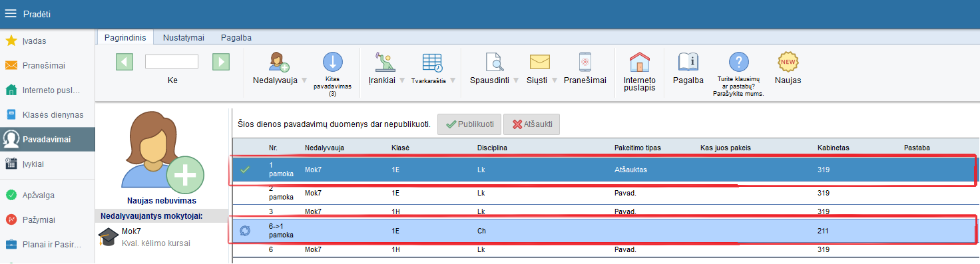980x264 pixels.
Task: Click the Spausdinti print preview icon
Action: [495, 62]
